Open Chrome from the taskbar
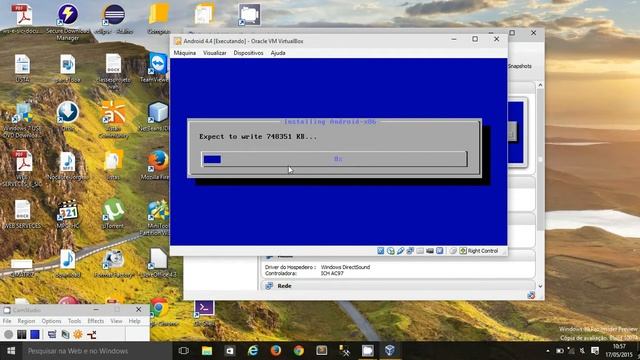Screen dimensions: 640x360 (x=298, y=351)
